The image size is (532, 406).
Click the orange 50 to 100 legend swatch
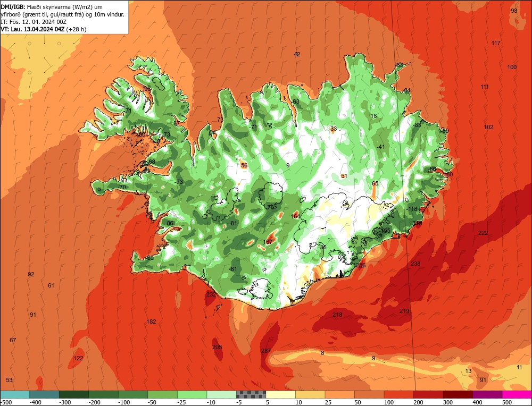pos(369,394)
